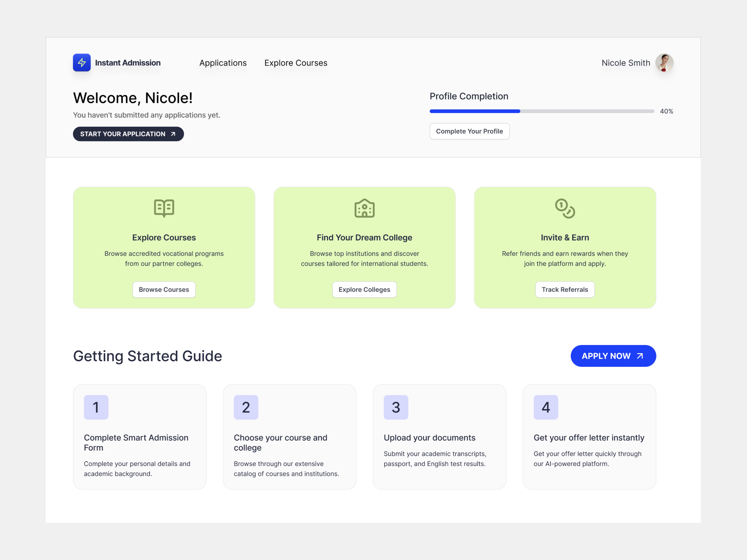Click the step 3 number badge
The width and height of the screenshot is (747, 560).
click(396, 407)
